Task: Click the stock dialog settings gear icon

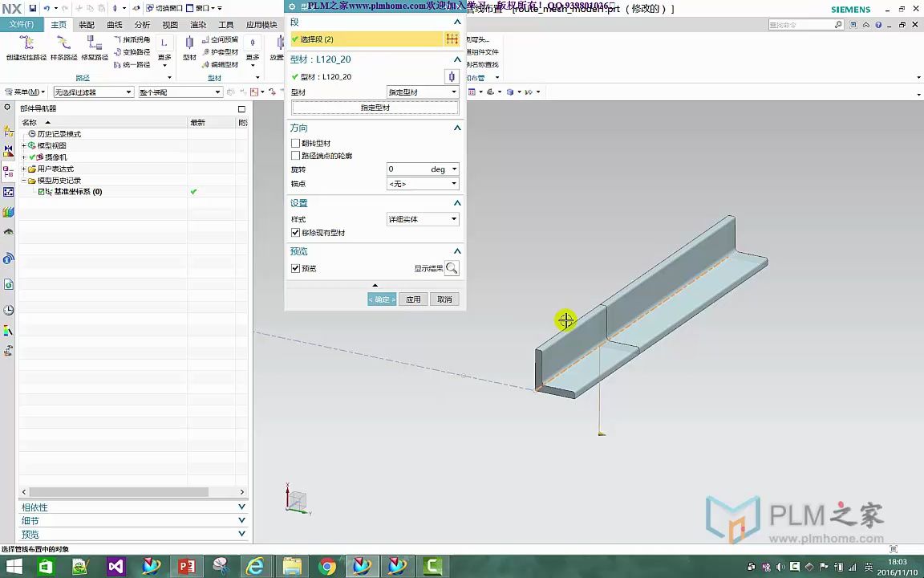Action: (292, 6)
